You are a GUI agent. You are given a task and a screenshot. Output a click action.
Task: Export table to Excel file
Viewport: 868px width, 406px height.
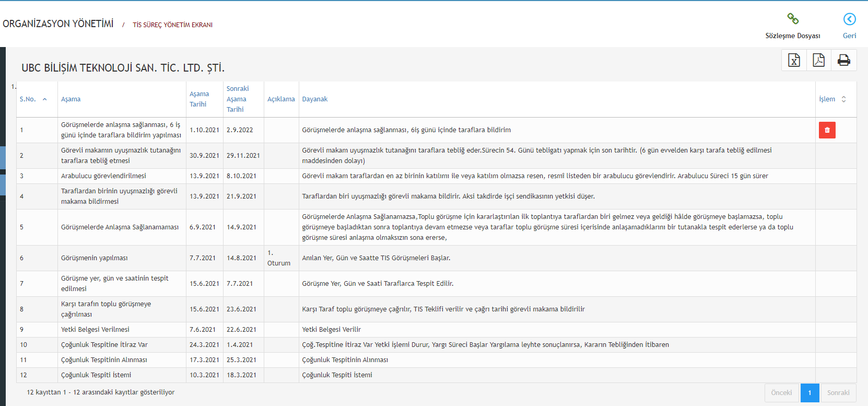point(794,60)
